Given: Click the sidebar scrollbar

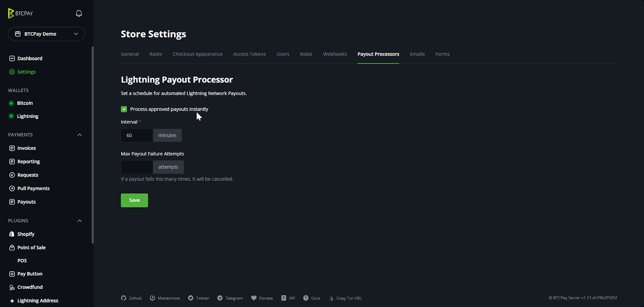Looking at the screenshot, I should click(93, 145).
